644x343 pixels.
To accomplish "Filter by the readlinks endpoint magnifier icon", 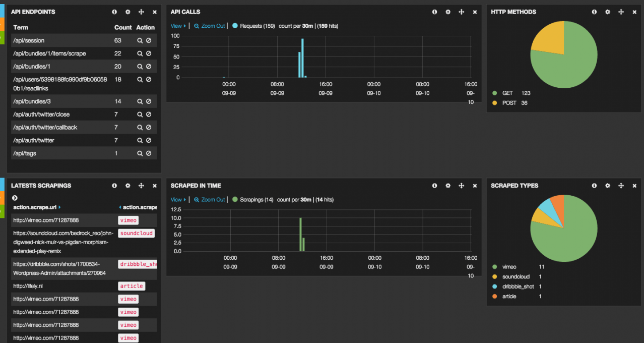I will pyautogui.click(x=140, y=80).
